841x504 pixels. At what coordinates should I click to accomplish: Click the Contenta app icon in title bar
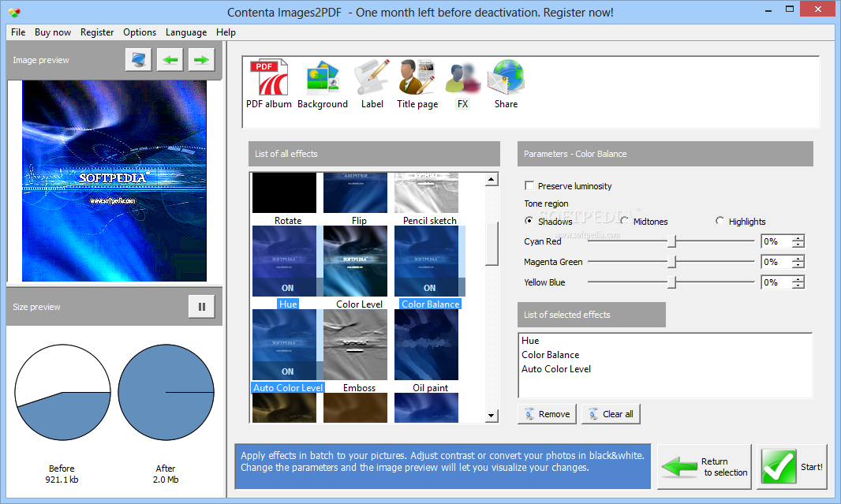point(14,12)
